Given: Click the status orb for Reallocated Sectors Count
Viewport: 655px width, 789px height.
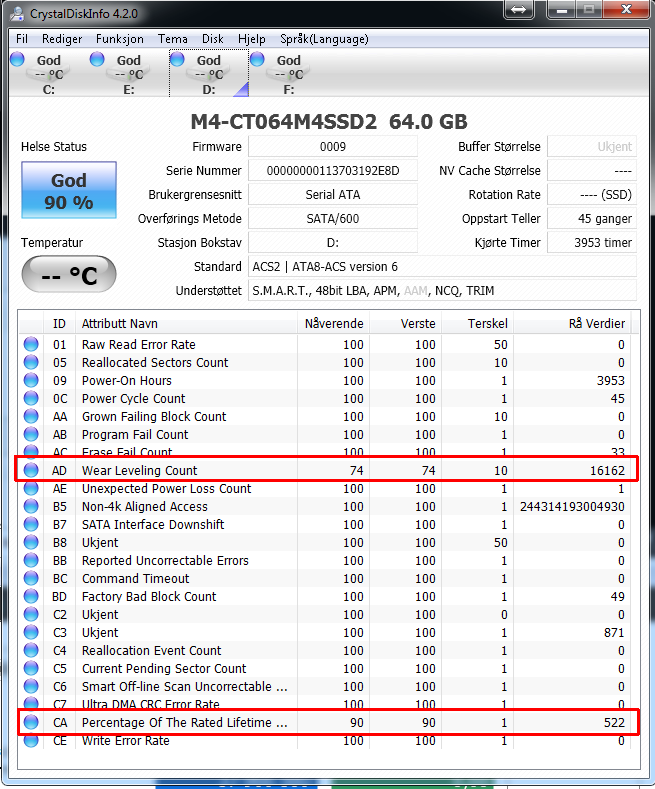Looking at the screenshot, I should pyautogui.click(x=31, y=362).
